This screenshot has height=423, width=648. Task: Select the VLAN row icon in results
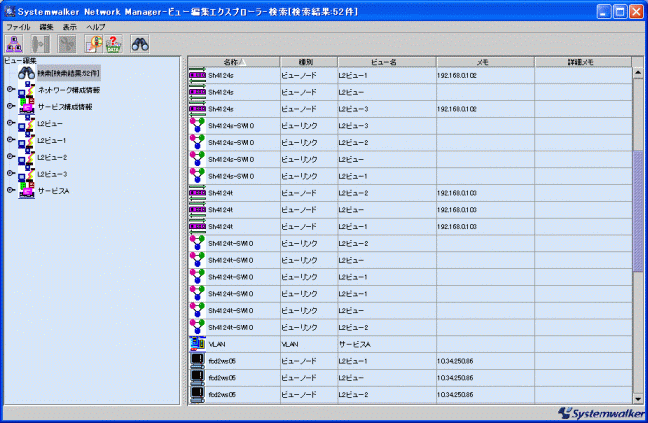click(x=197, y=344)
